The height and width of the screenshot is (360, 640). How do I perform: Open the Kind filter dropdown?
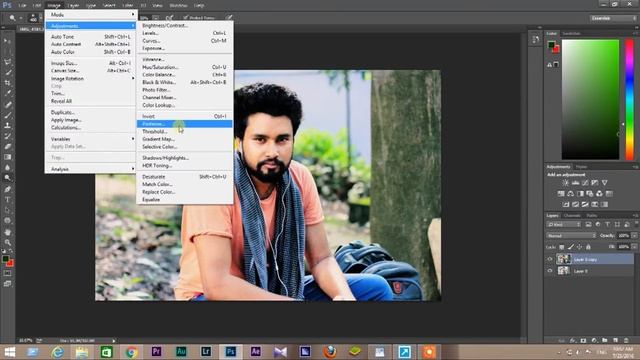pyautogui.click(x=564, y=224)
